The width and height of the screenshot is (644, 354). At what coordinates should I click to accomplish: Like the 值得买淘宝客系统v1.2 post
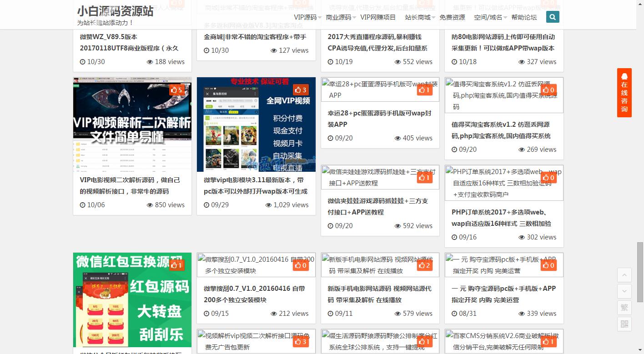pyautogui.click(x=548, y=90)
